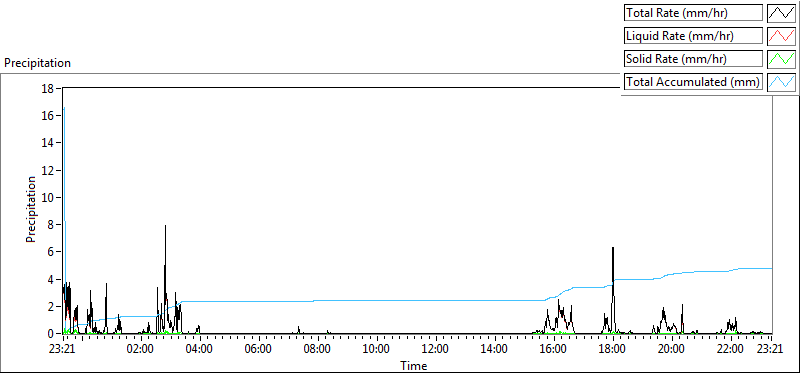Click the 06:00 x-axis tick label

259,350
